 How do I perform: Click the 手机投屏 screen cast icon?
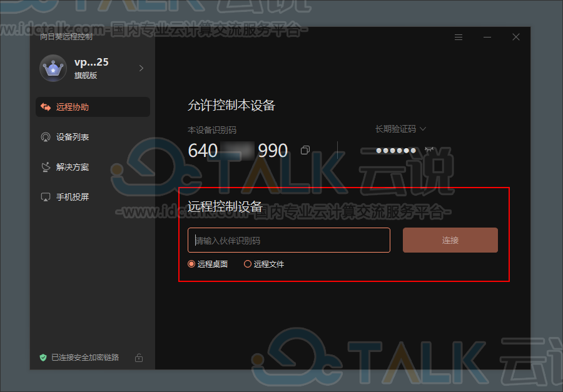click(46, 197)
